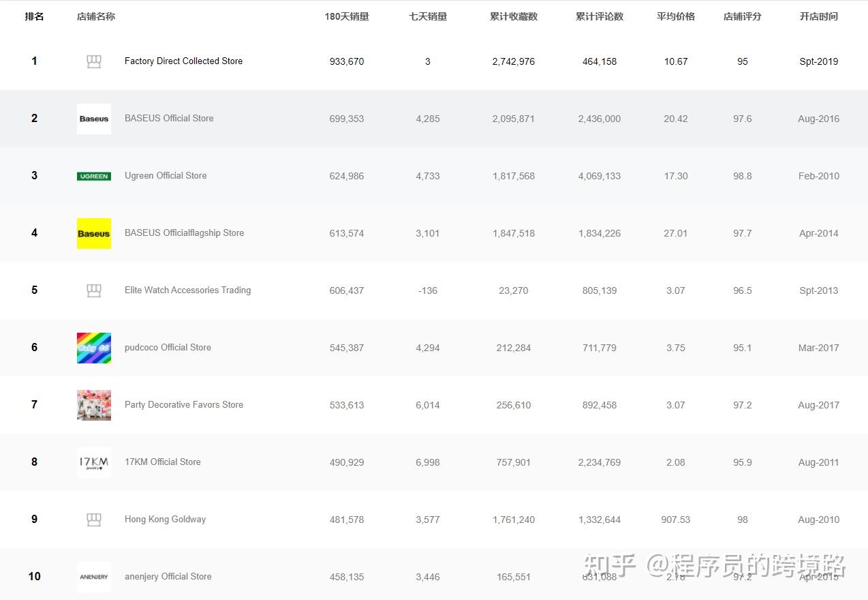Viewport: 868px width, 600px height.
Task: Visit Elite Watch Accessories Trading store
Action: click(187, 290)
